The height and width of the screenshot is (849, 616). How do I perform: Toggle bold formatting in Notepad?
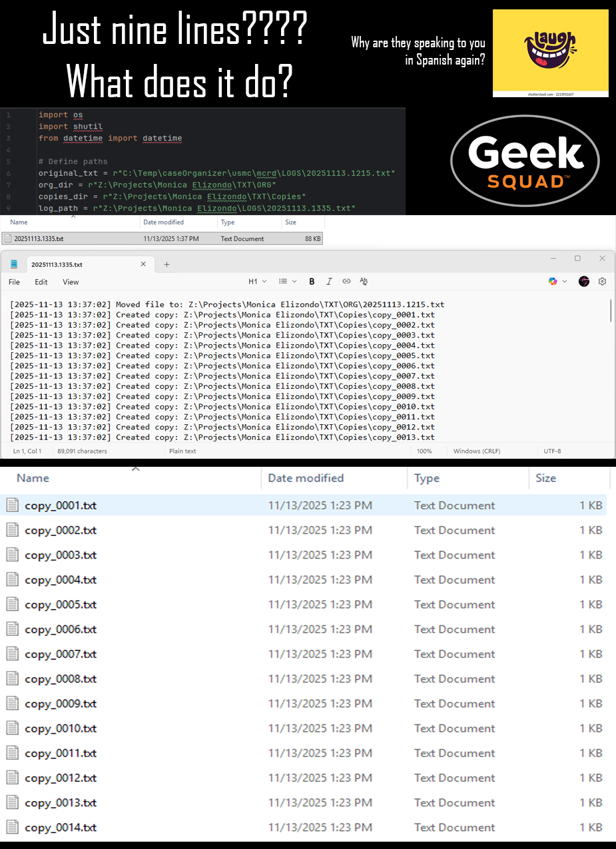click(312, 282)
